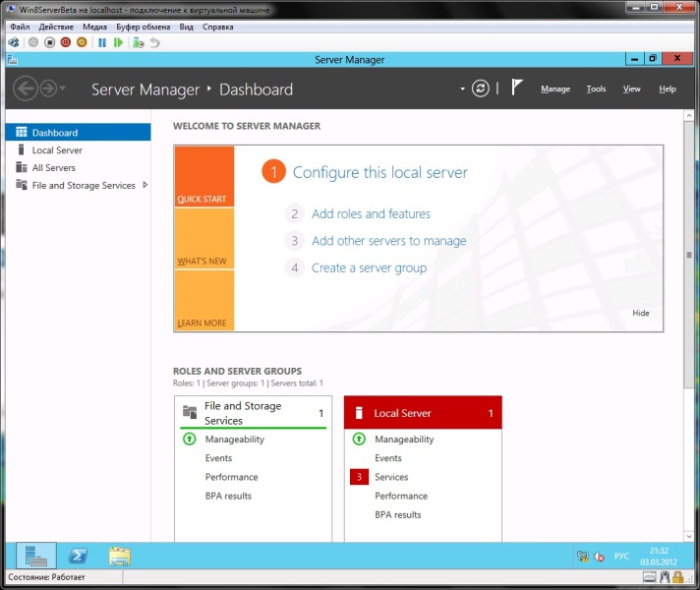
Task: Select Local Server in the sidebar
Action: [57, 150]
